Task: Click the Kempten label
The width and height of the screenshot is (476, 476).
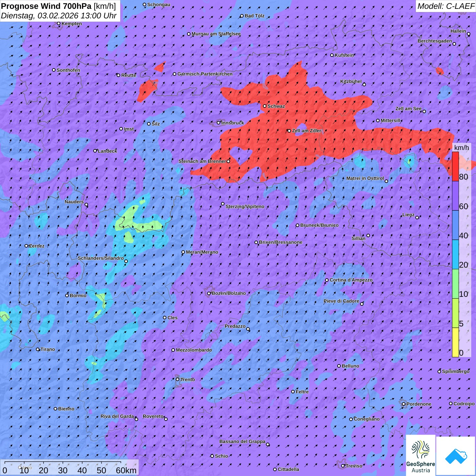Action: [x=71, y=23]
